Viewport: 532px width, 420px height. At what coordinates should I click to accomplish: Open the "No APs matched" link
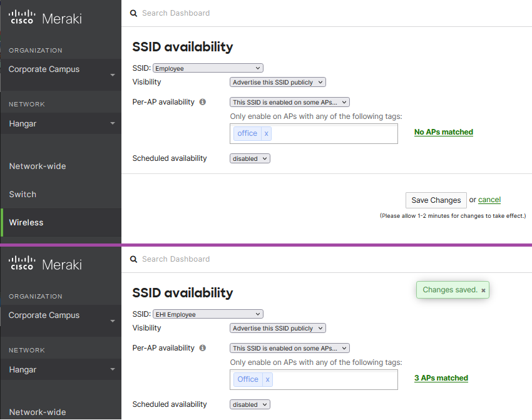[443, 132]
